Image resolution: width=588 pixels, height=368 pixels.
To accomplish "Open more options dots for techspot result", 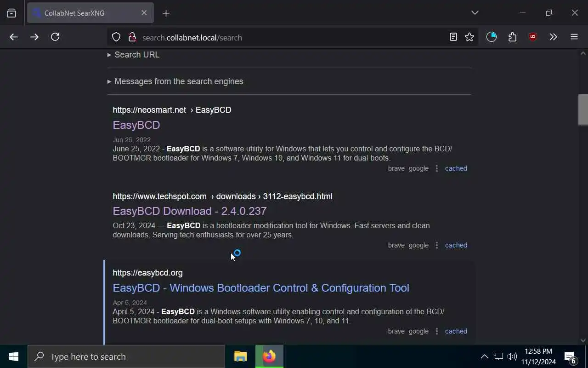I will coord(437,245).
